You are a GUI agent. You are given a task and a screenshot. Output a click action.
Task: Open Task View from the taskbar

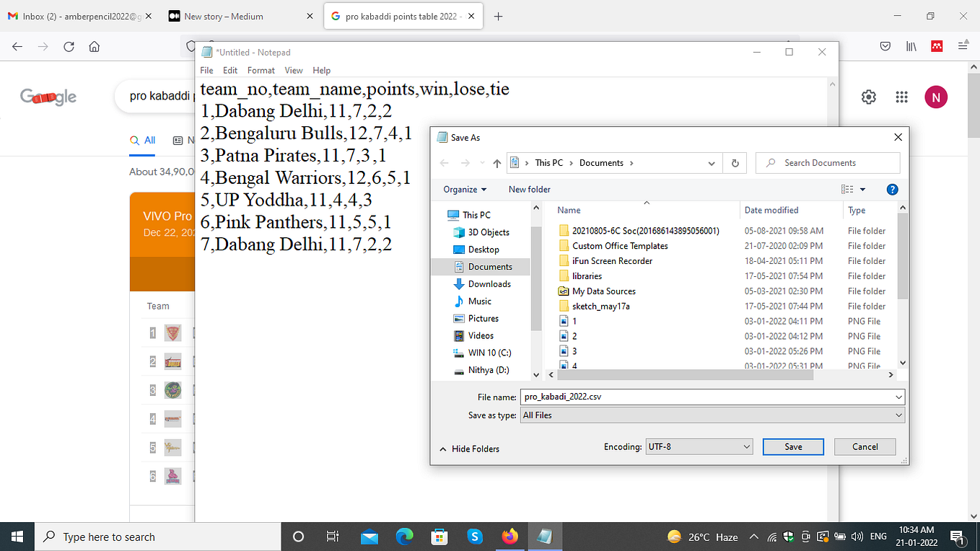click(333, 537)
